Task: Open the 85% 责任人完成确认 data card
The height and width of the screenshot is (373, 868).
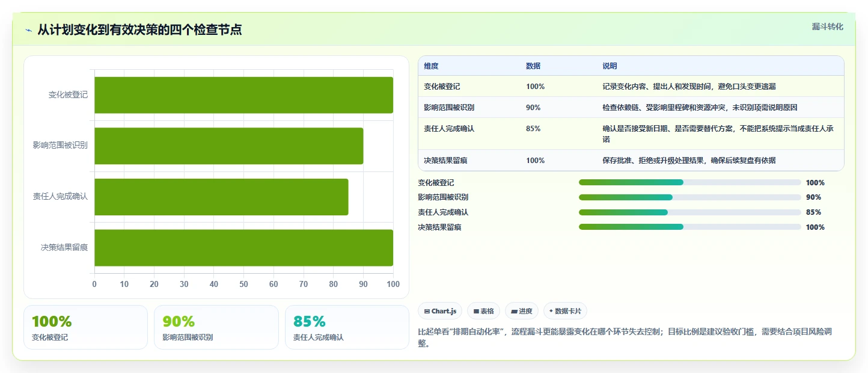Action: click(347, 327)
